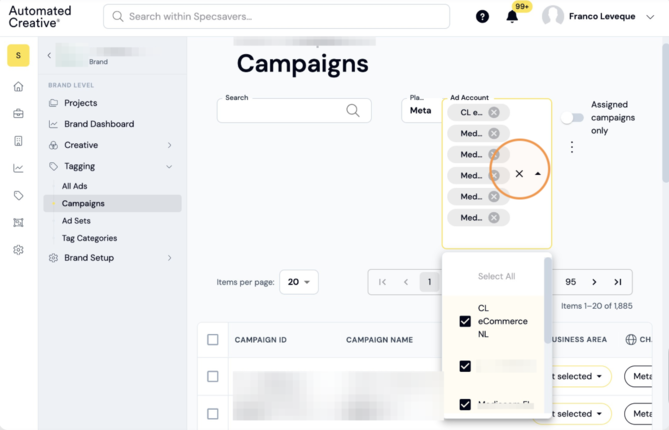Collapse the Tagging menu section
669x430 pixels.
[169, 166]
